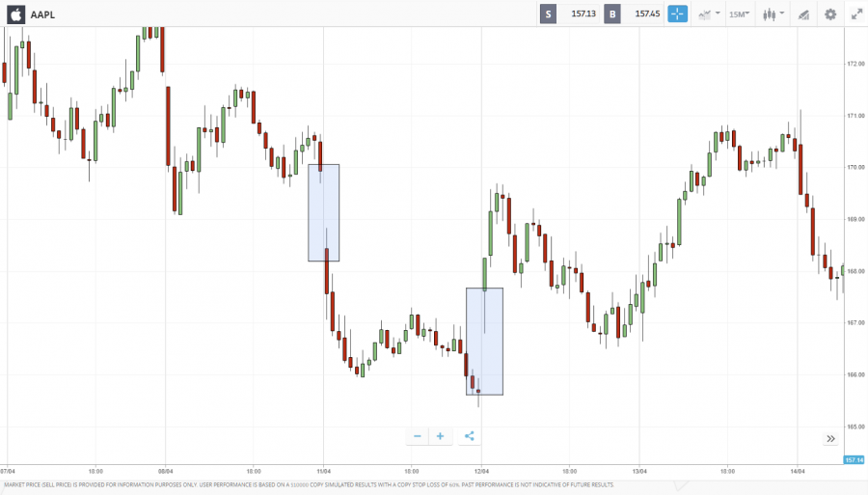Expand chart to fullscreen
This screenshot has height=495, width=868.
(x=857, y=14)
